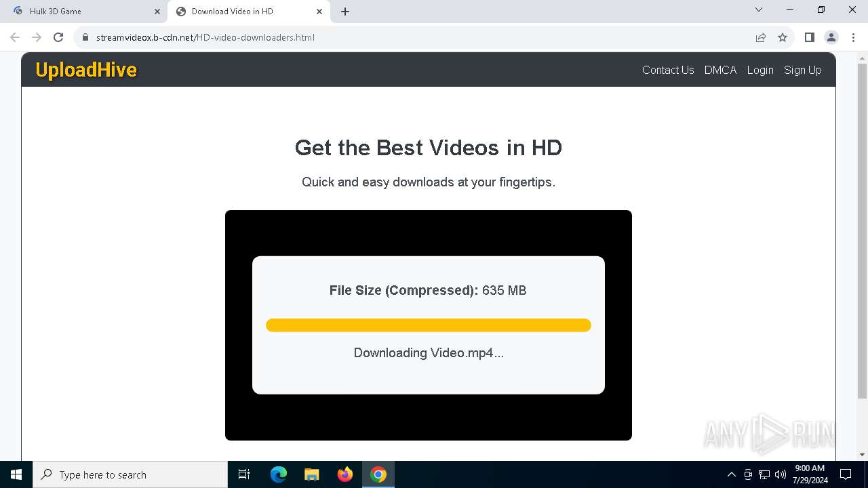The image size is (868, 488).
Task: Open the notification center icon
Action: (846, 474)
